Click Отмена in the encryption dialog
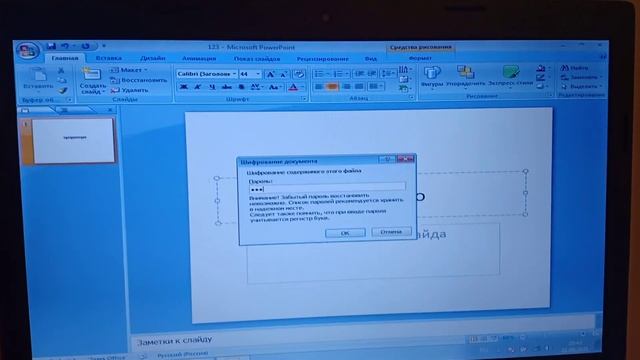The image size is (640, 360). [391, 232]
